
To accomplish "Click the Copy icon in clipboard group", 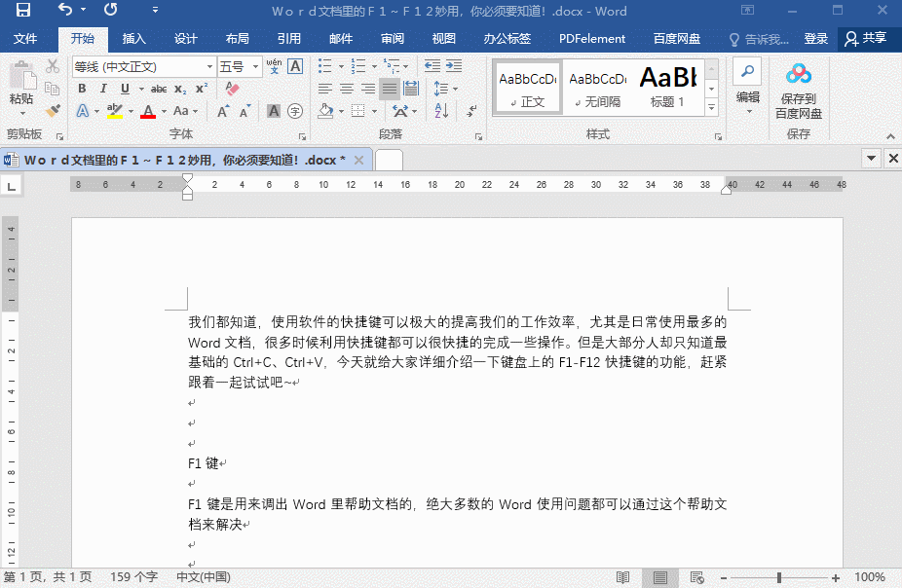I will coord(53,89).
